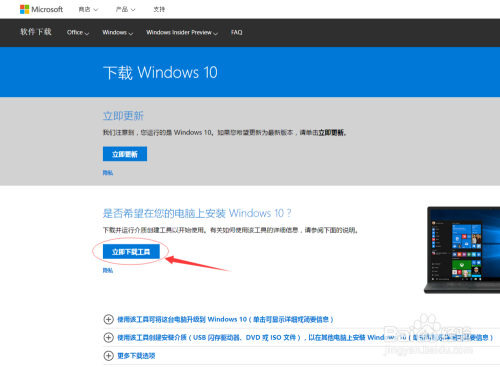500x367 pixels.
Task: Expand plus icon for creating installation media
Action: (108, 338)
